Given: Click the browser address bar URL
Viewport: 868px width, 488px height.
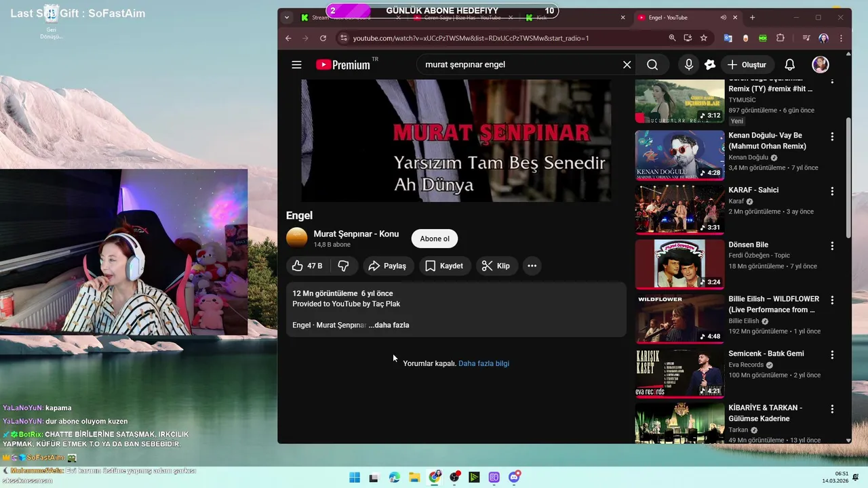Looking at the screenshot, I should click(471, 38).
